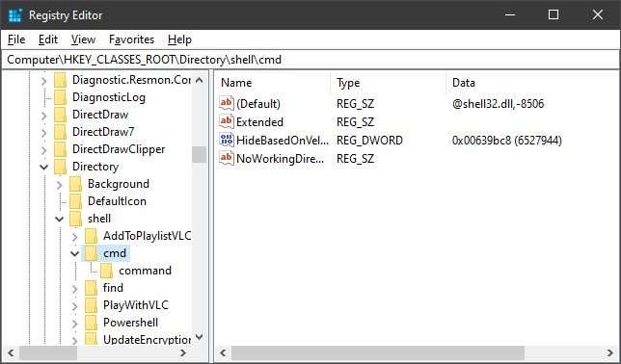Click the shell folder icon
The height and width of the screenshot is (364, 621).
click(75, 219)
